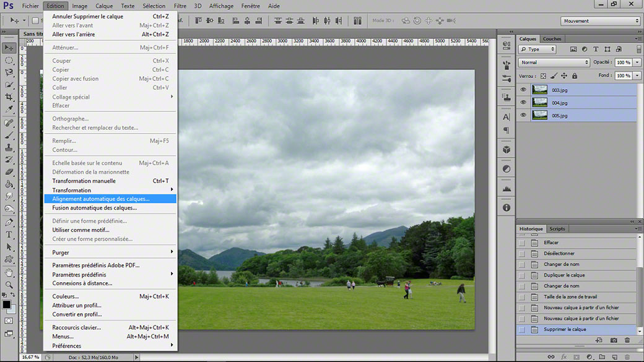Select the Crop tool
Image resolution: width=644 pixels, height=362 pixels.
click(9, 97)
